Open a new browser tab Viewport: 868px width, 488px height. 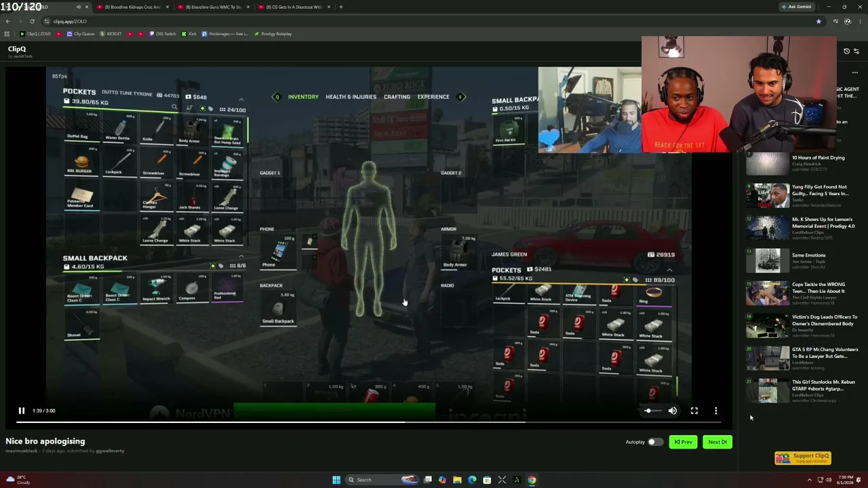click(341, 7)
